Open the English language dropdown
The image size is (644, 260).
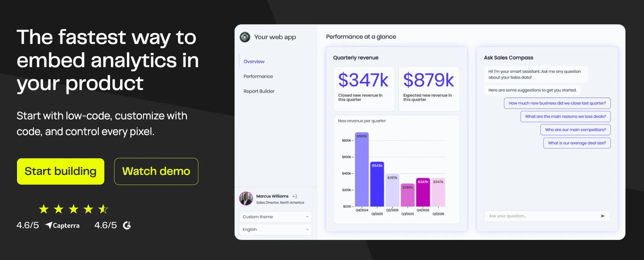point(275,230)
